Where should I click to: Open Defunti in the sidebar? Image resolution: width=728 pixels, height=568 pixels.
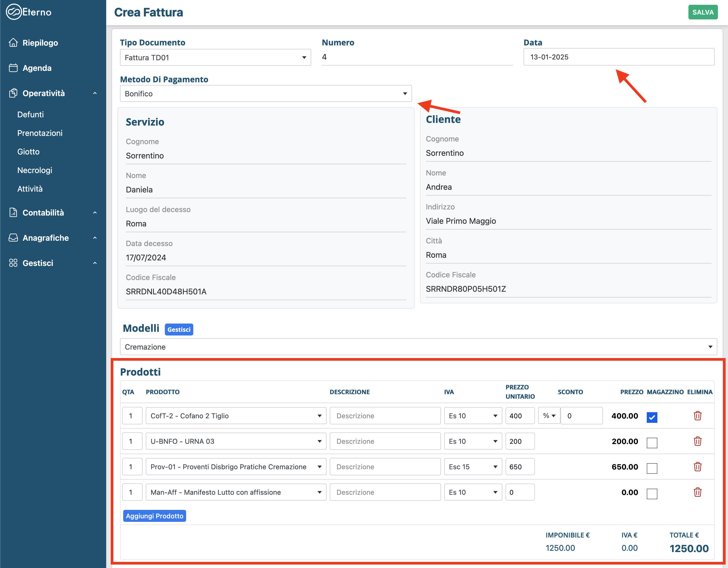pyautogui.click(x=30, y=115)
